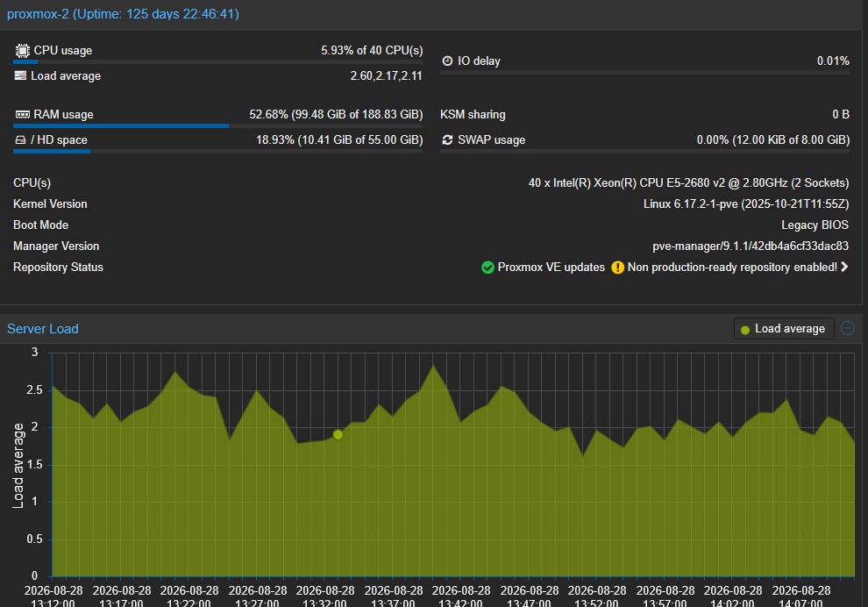Click the '2.5' y-axis tick label
The height and width of the screenshot is (607, 868).
(x=34, y=389)
